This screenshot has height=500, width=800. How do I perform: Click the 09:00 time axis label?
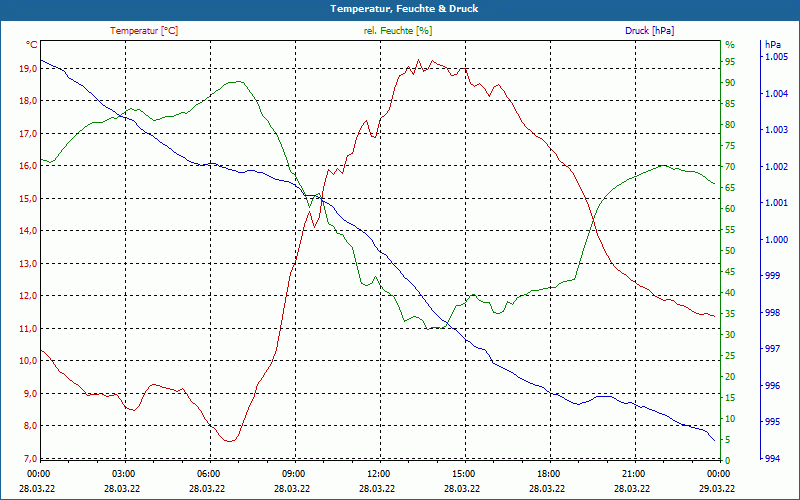pyautogui.click(x=294, y=473)
